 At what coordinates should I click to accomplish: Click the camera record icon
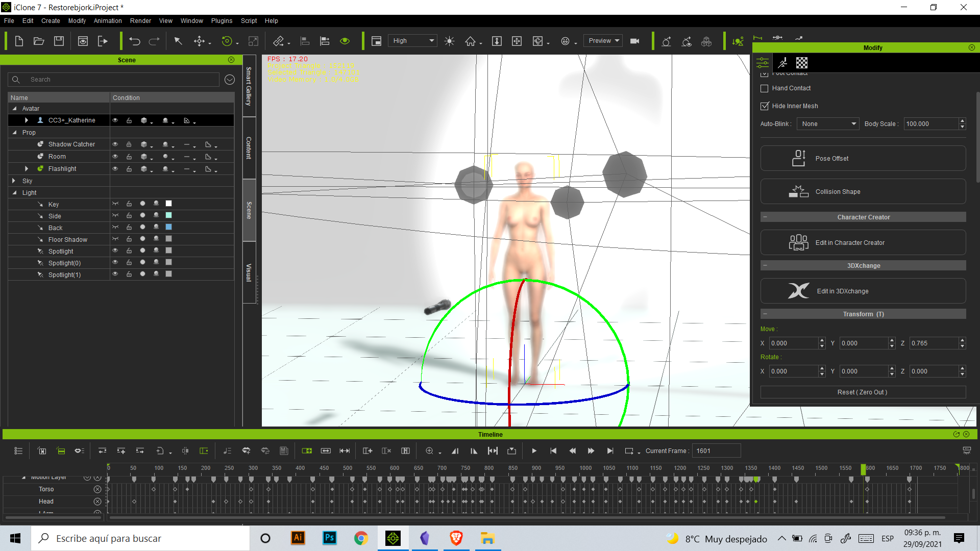[x=635, y=41]
